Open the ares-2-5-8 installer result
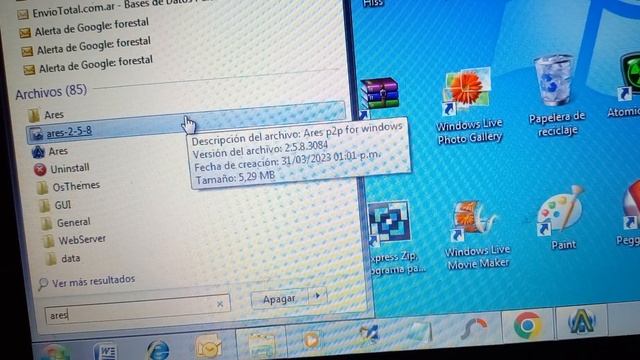 coord(185,122)
